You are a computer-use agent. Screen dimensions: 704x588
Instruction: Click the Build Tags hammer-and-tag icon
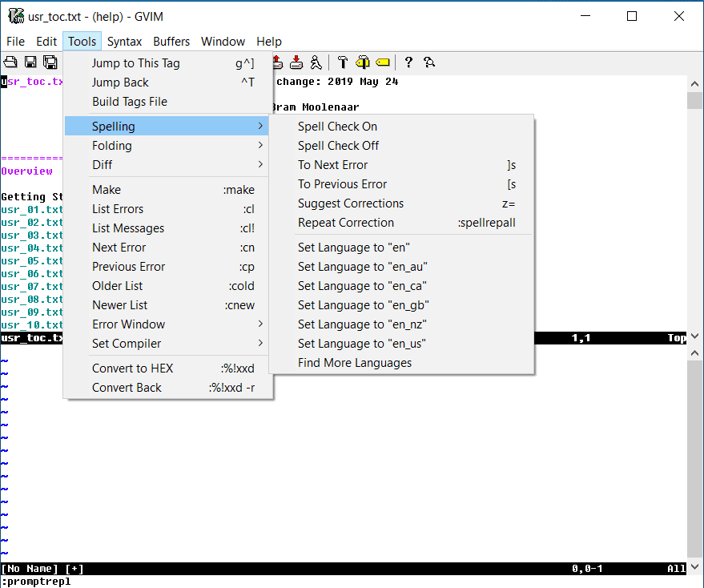click(363, 62)
